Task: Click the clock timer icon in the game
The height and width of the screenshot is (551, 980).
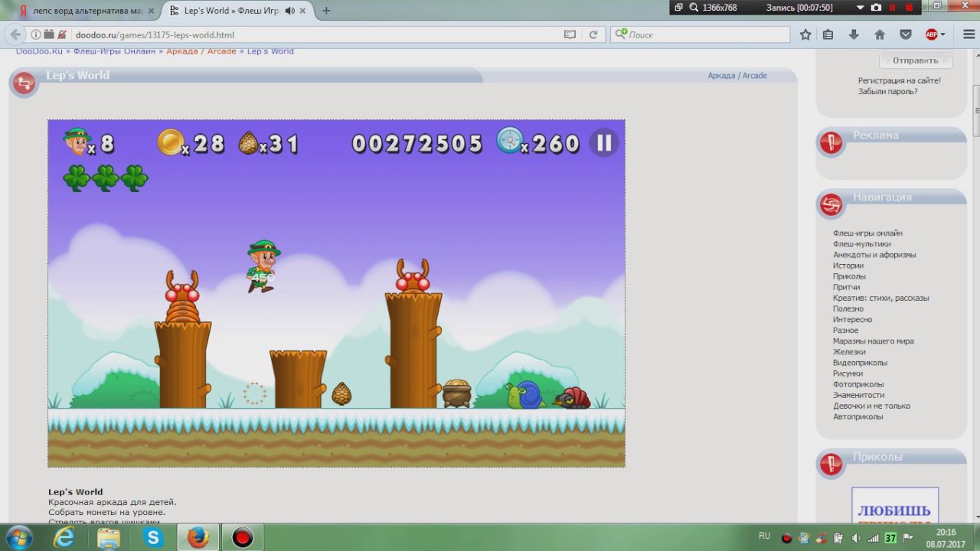Action: [x=509, y=141]
